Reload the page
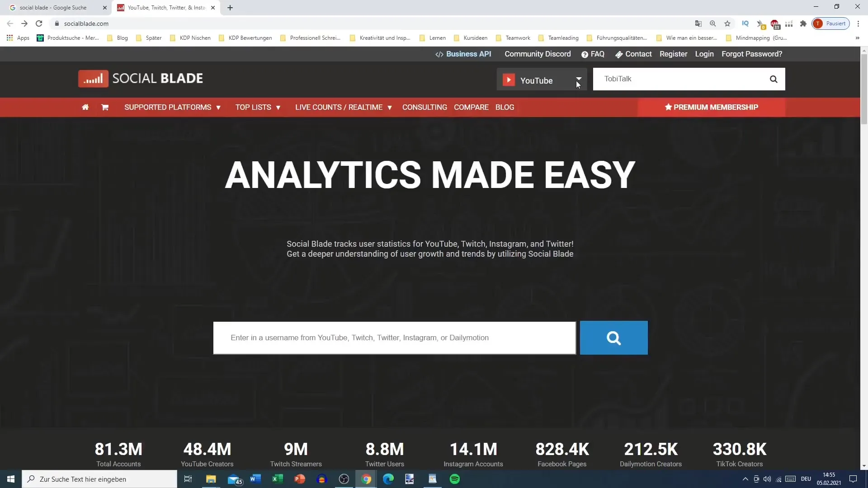Image resolution: width=868 pixels, height=488 pixels. pos(39,23)
